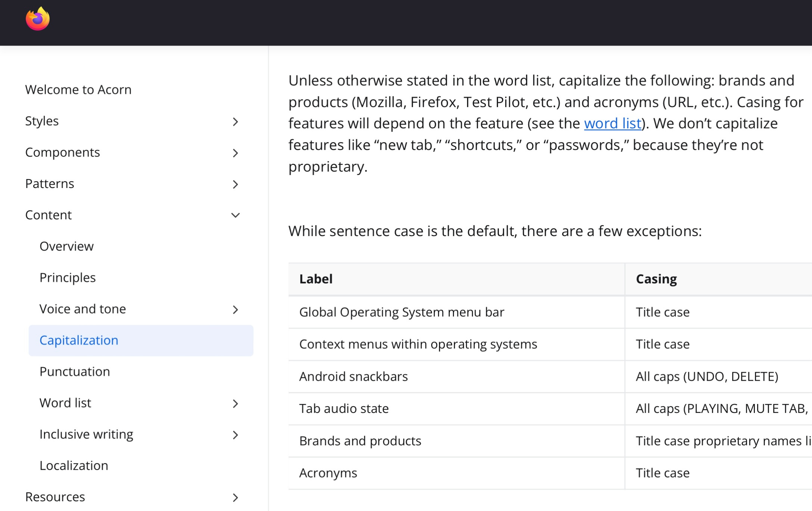The height and width of the screenshot is (511, 812).
Task: Open the Principles page
Action: 68,278
